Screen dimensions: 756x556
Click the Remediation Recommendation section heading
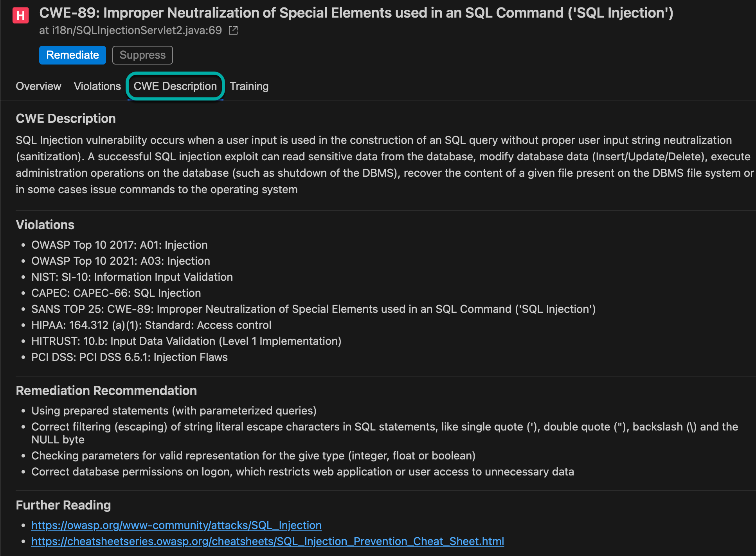(x=106, y=391)
